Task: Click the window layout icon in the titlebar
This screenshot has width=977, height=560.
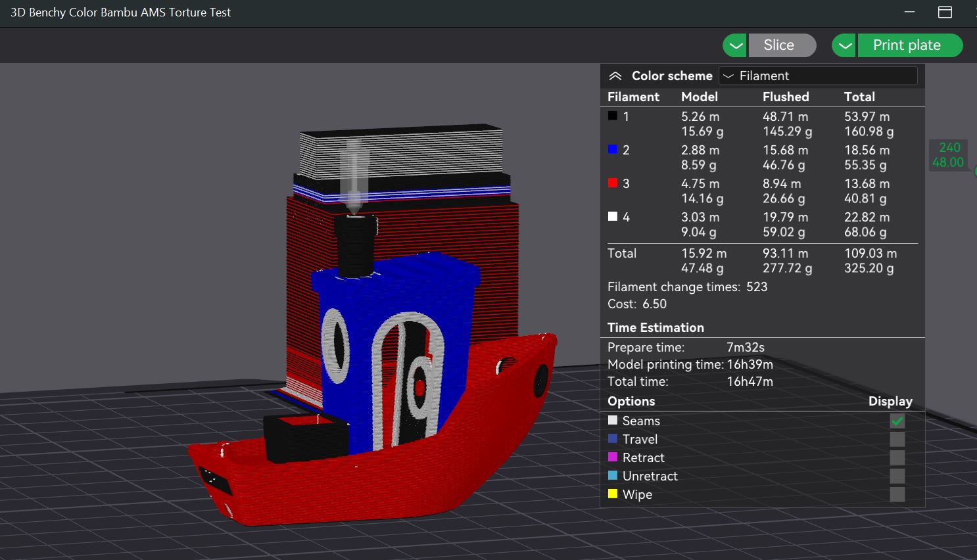Action: pyautogui.click(x=945, y=12)
